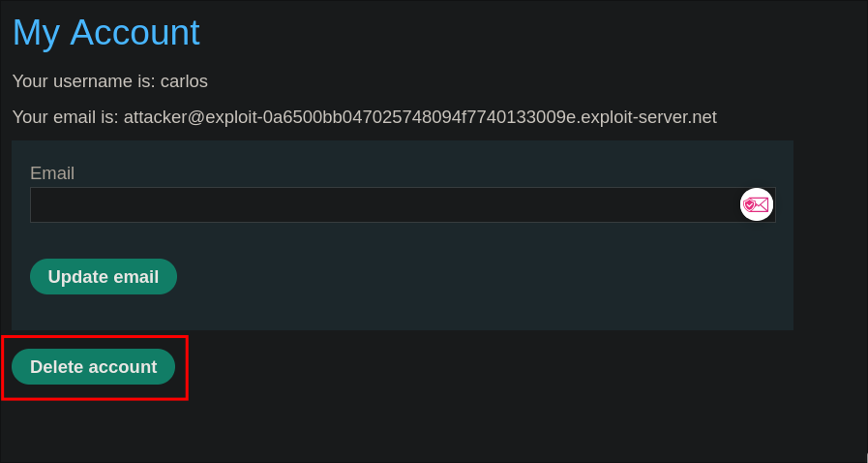Screen dimensions: 868x463
Task: Click the My Account page heading
Action: click(x=105, y=32)
